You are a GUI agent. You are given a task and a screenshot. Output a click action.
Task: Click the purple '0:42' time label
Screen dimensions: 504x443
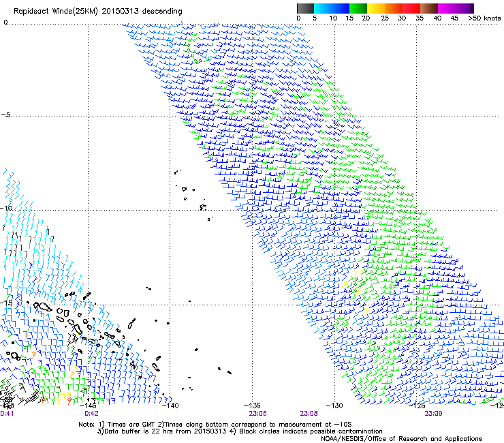pos(92,414)
